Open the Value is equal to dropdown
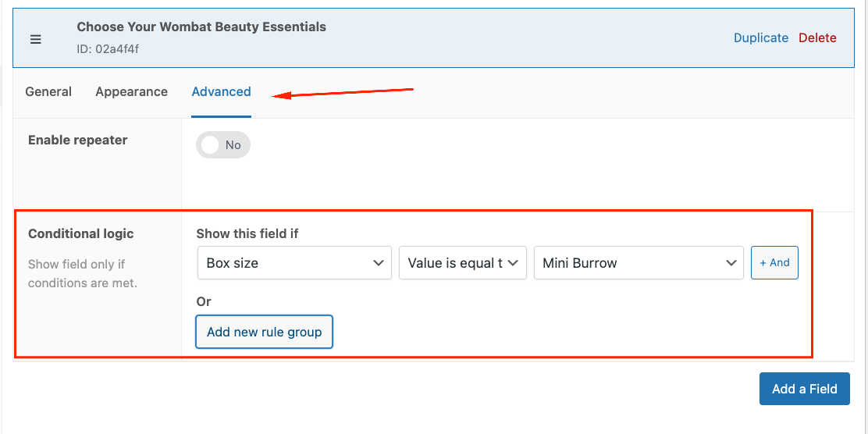 [x=463, y=263]
